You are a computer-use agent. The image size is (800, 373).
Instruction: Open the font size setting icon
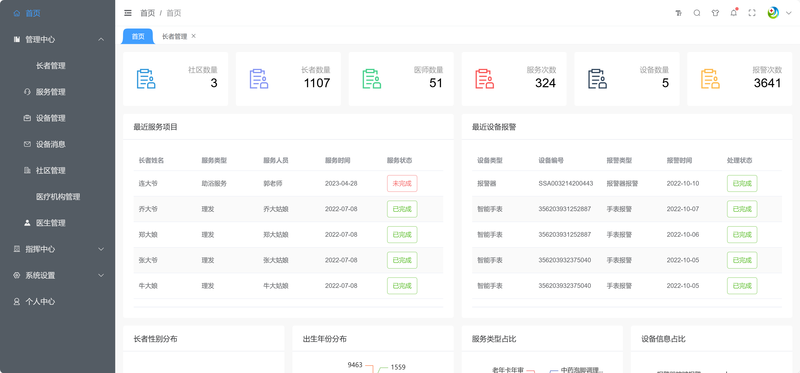pyautogui.click(x=679, y=13)
